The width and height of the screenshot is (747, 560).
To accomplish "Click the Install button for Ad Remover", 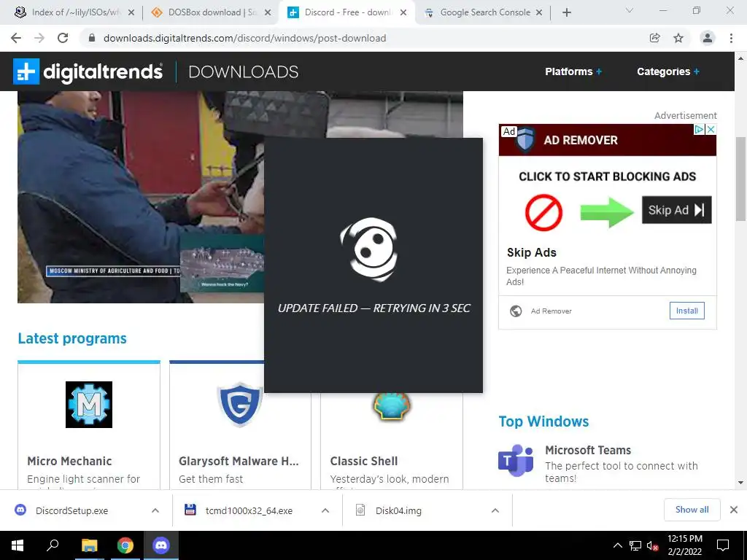I will 686,311.
